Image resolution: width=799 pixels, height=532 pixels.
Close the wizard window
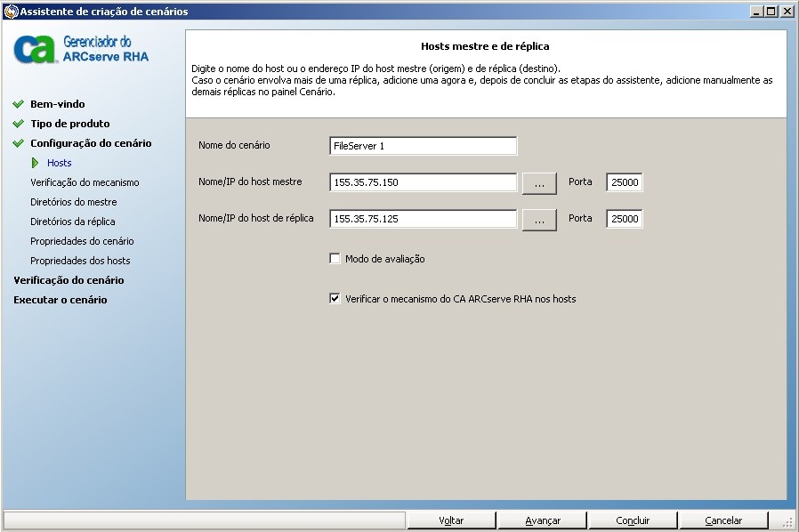(x=787, y=12)
